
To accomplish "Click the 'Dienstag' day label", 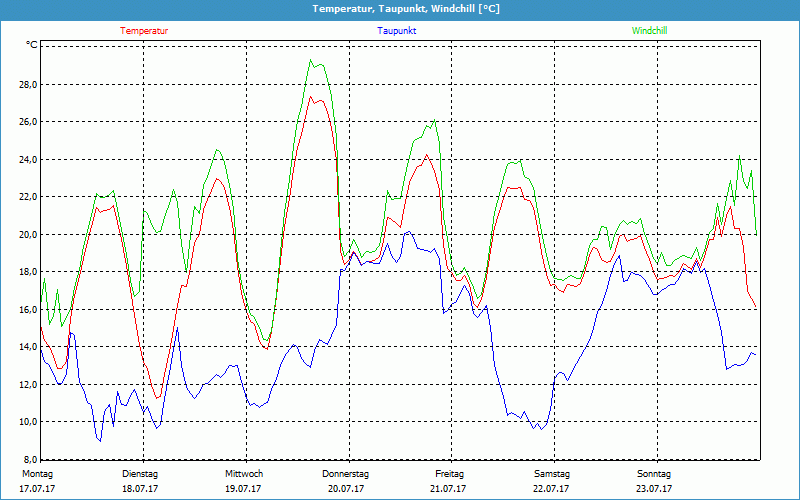I will point(140,474).
